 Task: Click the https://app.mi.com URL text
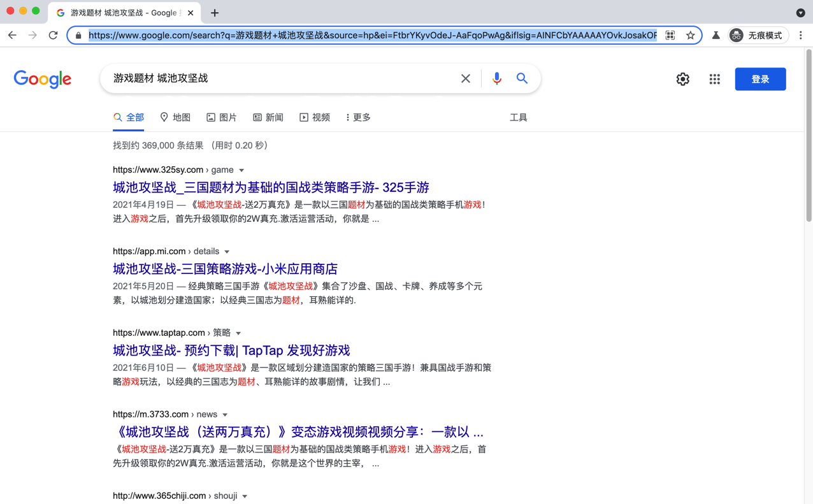click(x=149, y=252)
